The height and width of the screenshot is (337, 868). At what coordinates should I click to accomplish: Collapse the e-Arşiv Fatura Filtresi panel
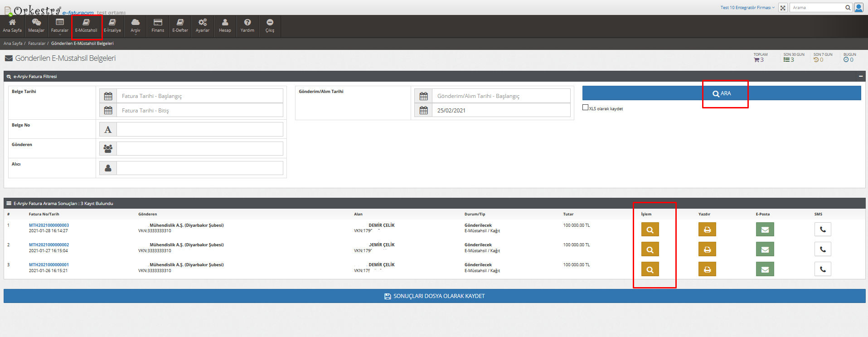(860, 77)
